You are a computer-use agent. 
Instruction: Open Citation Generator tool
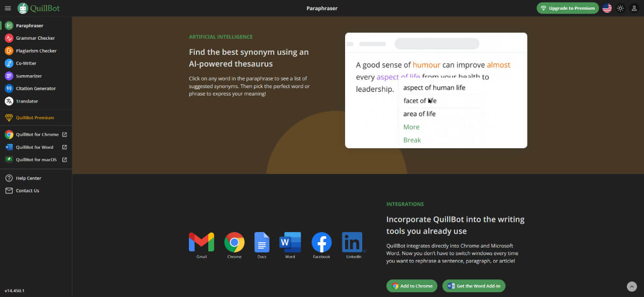(36, 89)
